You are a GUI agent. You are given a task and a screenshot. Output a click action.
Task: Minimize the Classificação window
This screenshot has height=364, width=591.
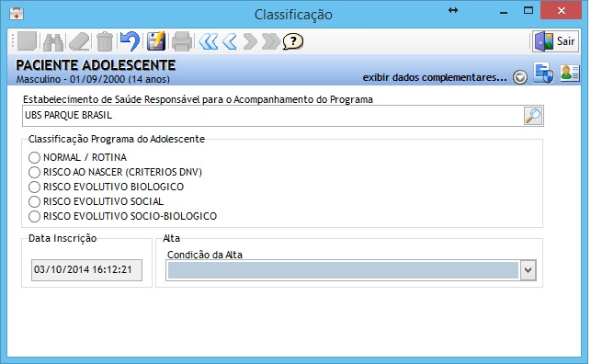(503, 12)
